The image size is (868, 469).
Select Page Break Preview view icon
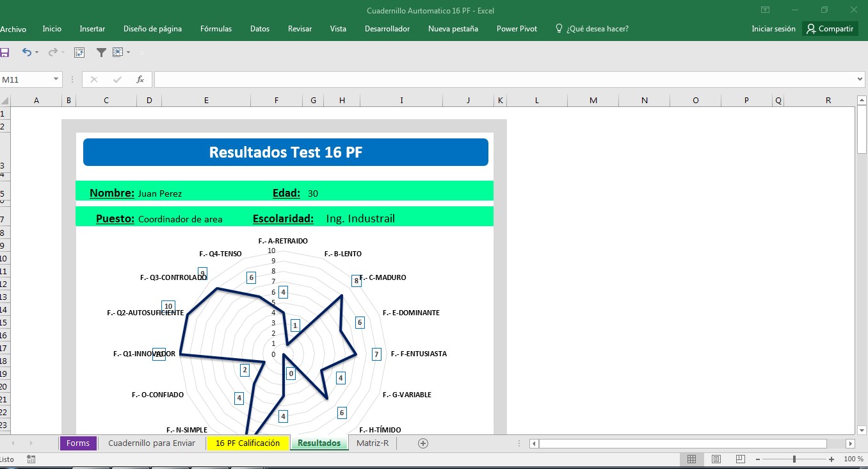[741, 459]
